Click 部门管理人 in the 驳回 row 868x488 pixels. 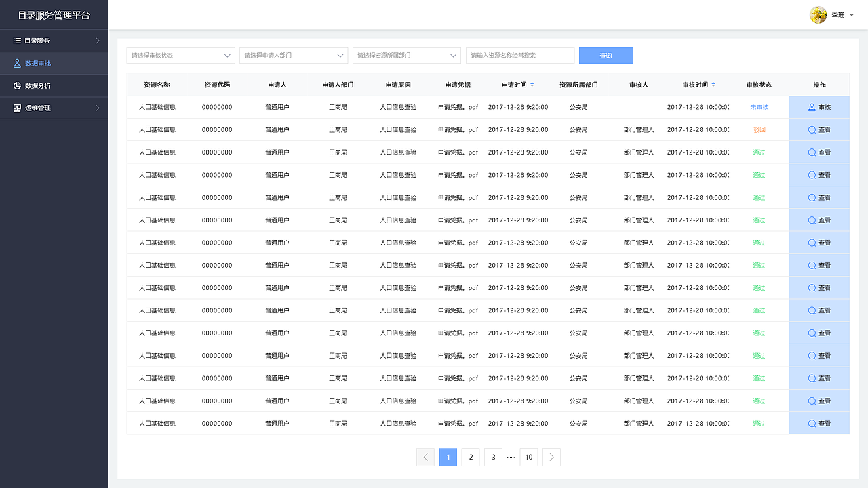click(639, 129)
